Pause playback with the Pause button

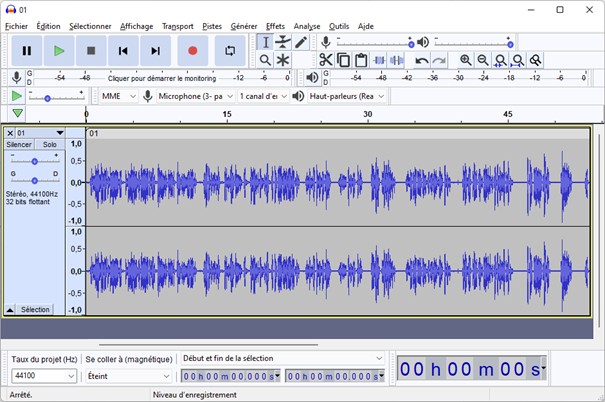click(27, 50)
